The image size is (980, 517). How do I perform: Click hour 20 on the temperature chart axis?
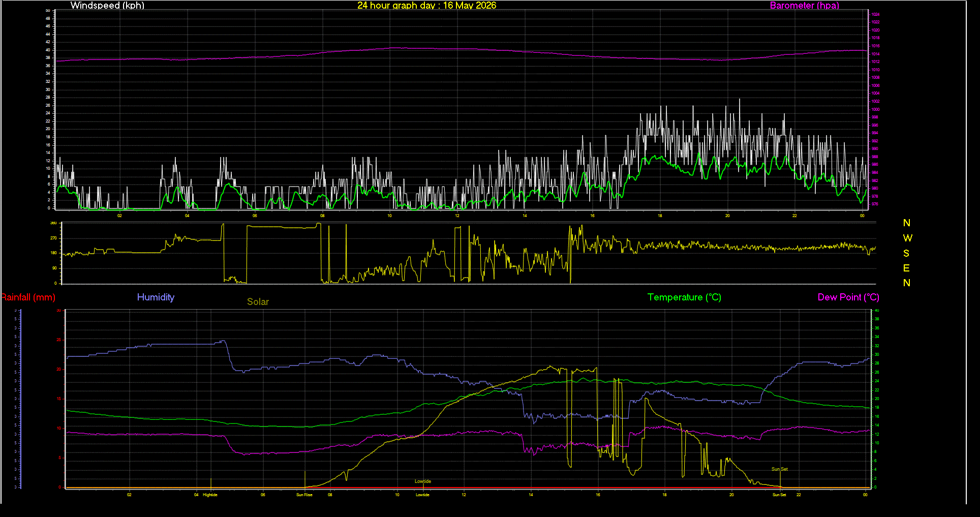coord(731,495)
